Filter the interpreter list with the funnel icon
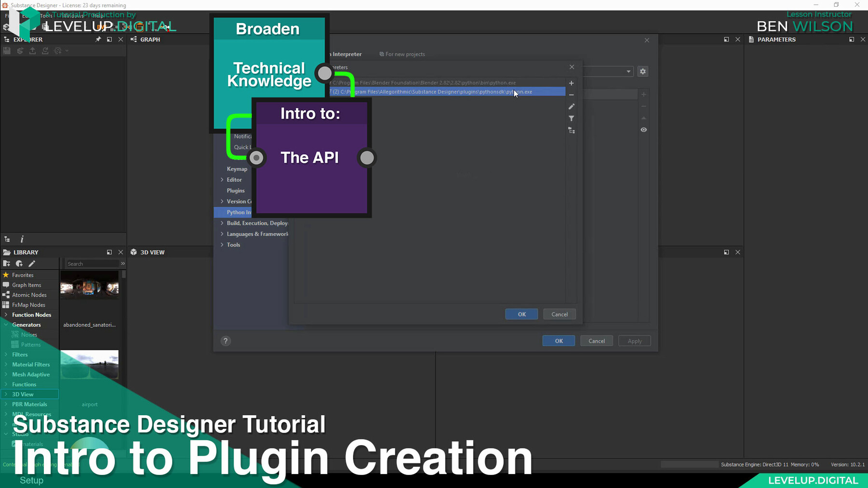 pyautogui.click(x=571, y=118)
